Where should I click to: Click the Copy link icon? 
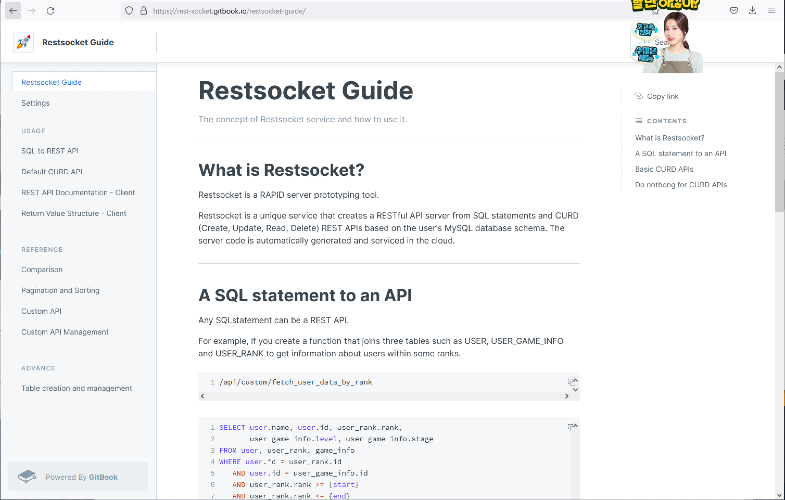639,96
